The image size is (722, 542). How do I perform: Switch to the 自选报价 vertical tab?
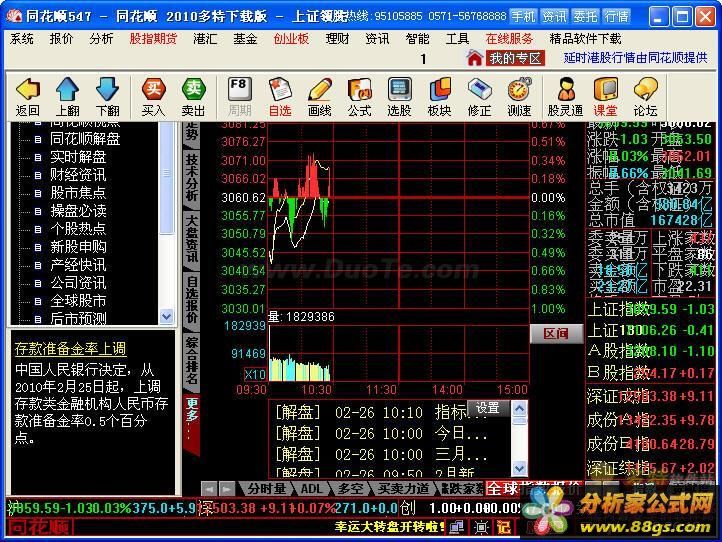[192, 300]
